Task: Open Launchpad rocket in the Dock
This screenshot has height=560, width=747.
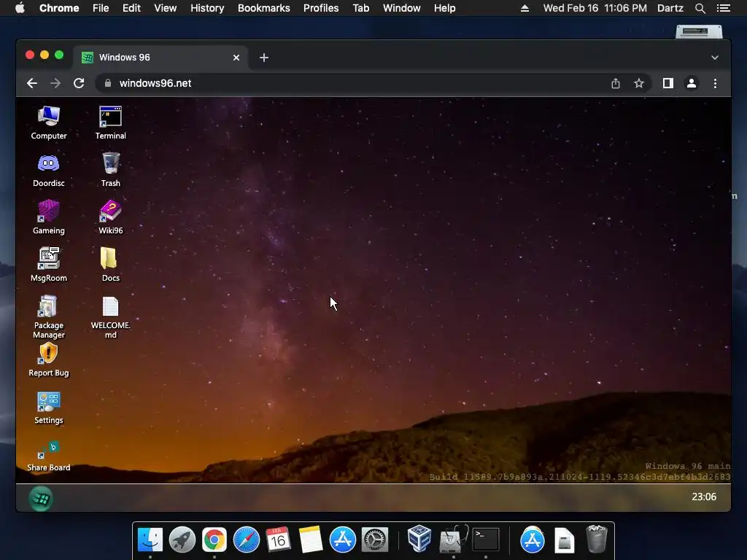Action: [182, 540]
